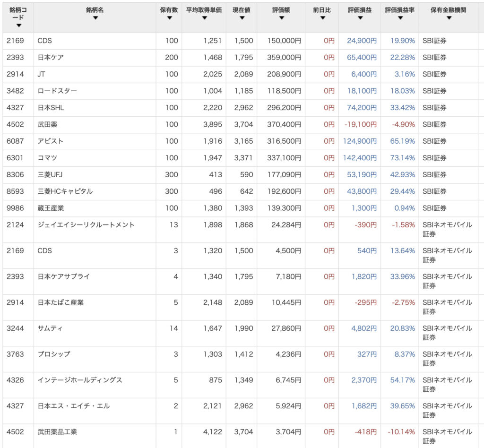
Task: Click valuation 208,900円
Action: coord(284,74)
